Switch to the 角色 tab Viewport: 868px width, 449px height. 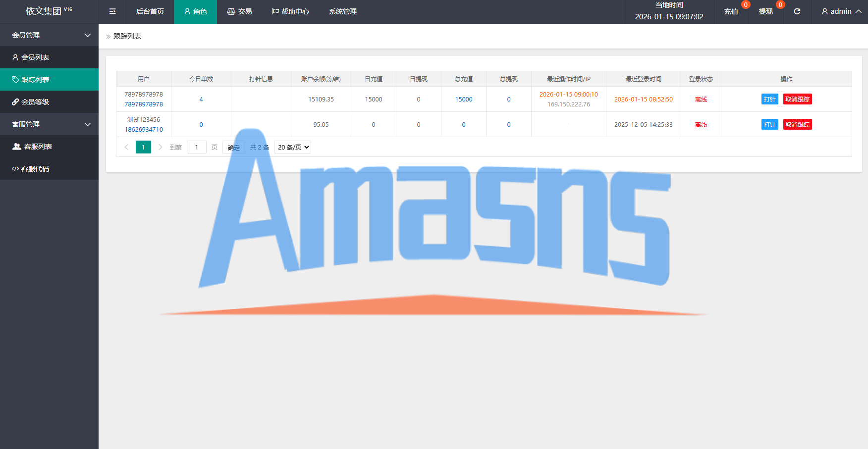coord(195,11)
